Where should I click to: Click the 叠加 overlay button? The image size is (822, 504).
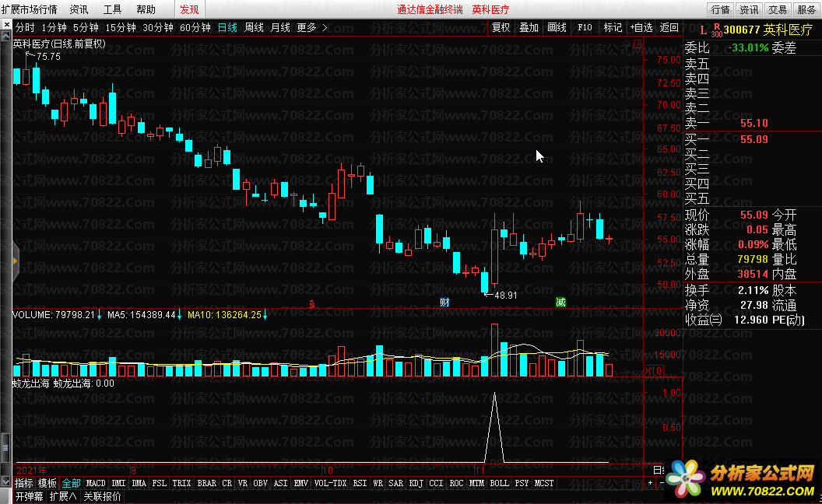529,28
